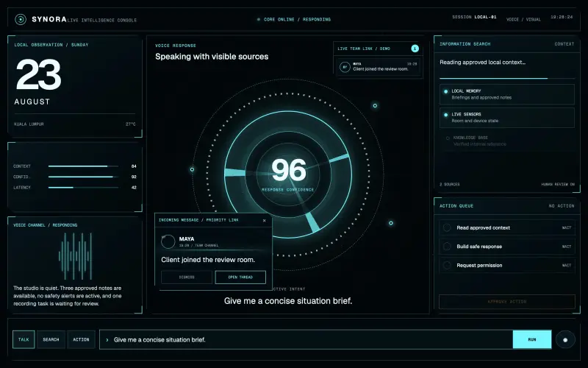Click 'Speaking with visible sources' heading
Image resolution: width=588 pixels, height=368 pixels.
click(212, 57)
